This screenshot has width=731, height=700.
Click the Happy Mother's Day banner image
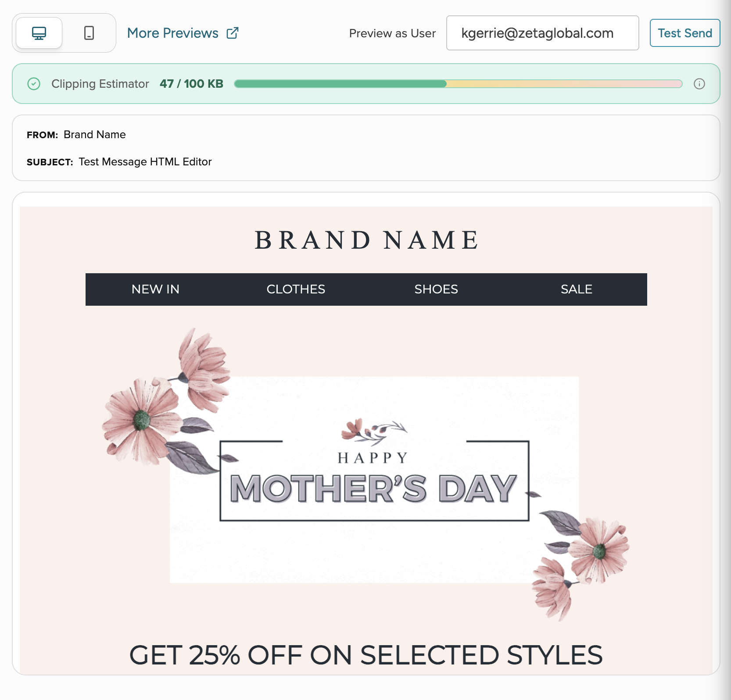click(366, 474)
